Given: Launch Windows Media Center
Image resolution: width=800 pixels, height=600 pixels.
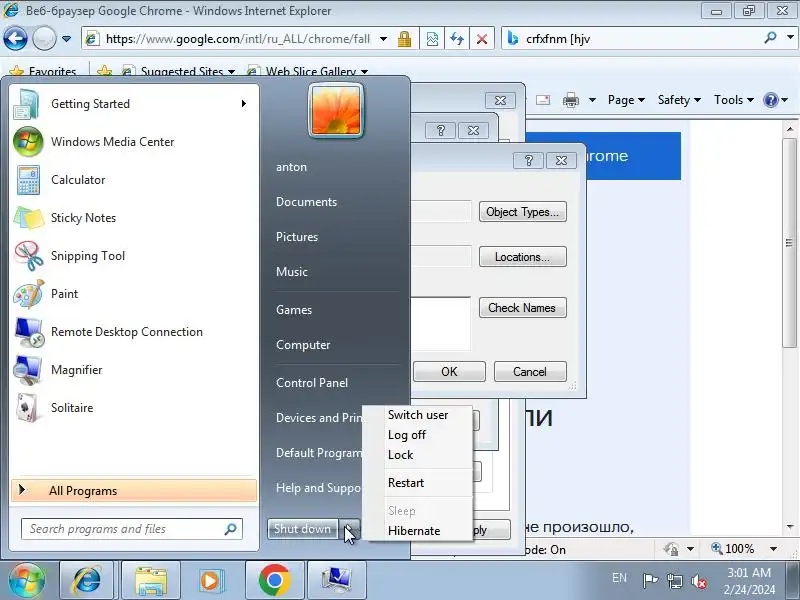Looking at the screenshot, I should tap(133, 142).
